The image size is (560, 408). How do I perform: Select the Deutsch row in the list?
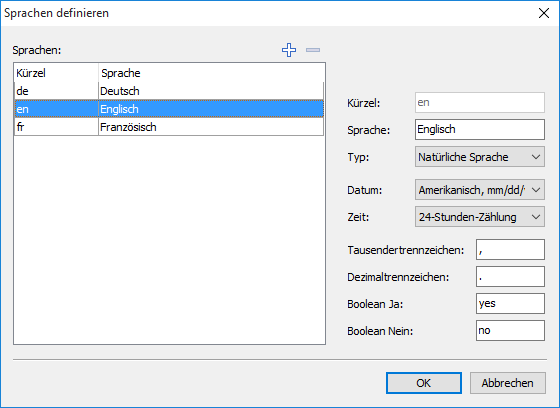(x=169, y=91)
